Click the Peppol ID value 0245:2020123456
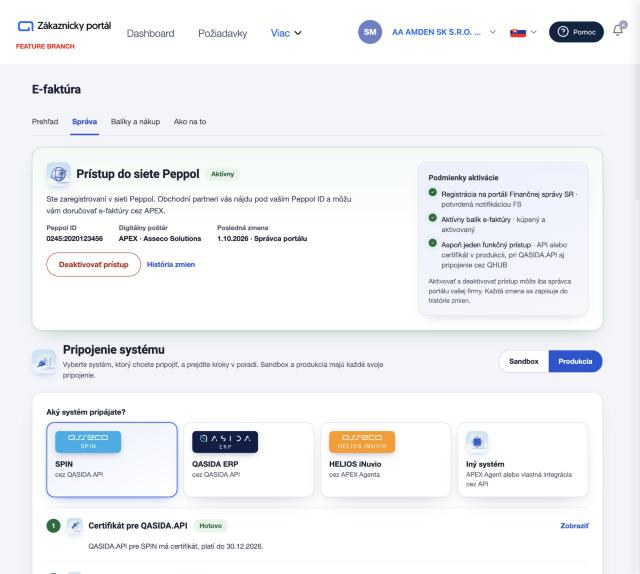Screen dimensions: 640x574 [75, 238]
